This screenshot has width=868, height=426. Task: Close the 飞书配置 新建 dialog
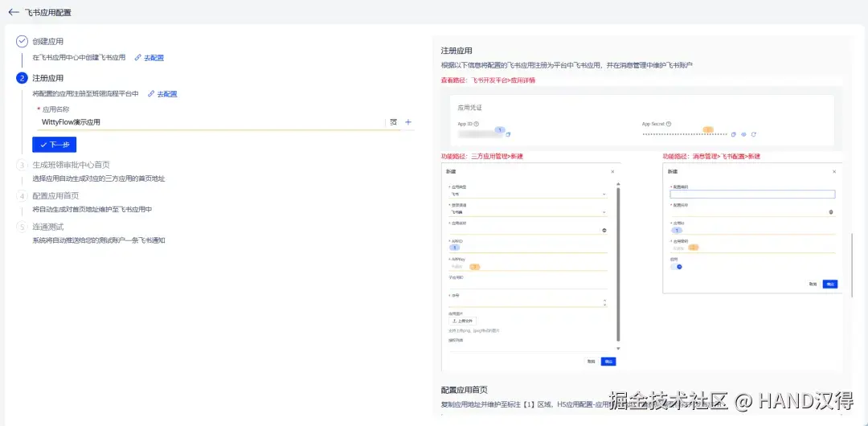coord(834,172)
